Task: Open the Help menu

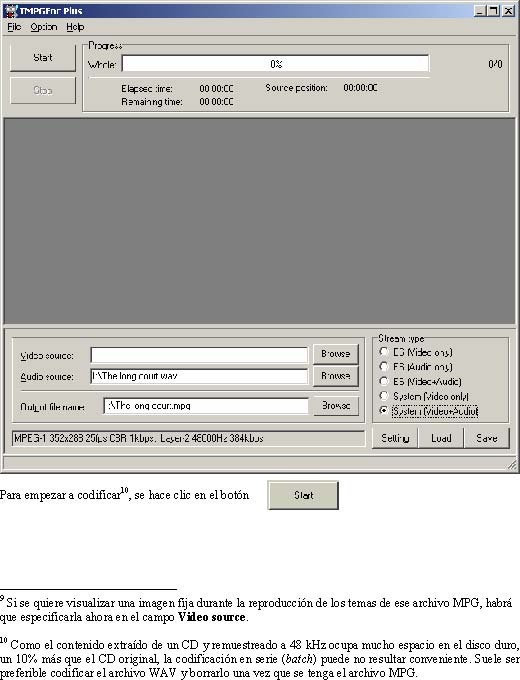Action: click(75, 27)
